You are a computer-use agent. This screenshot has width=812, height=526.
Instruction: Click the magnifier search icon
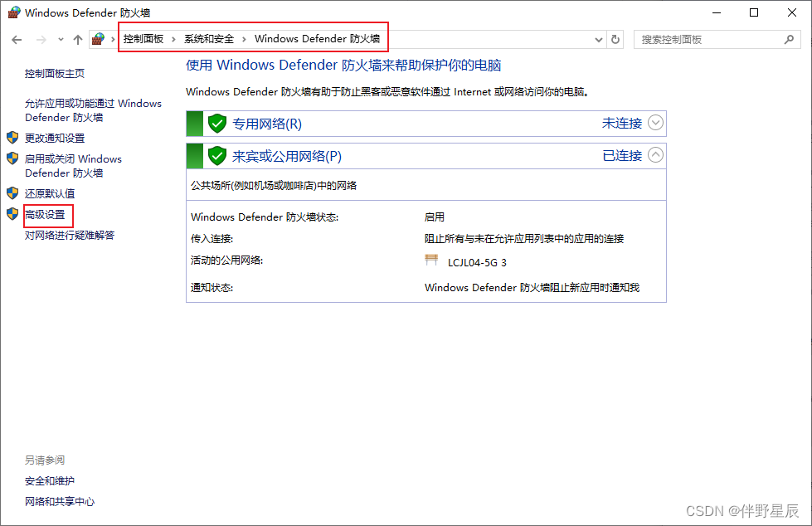pos(790,39)
